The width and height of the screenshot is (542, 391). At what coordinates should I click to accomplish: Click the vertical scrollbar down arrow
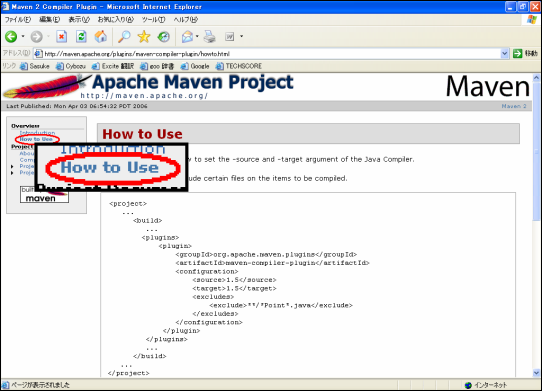pos(536,373)
